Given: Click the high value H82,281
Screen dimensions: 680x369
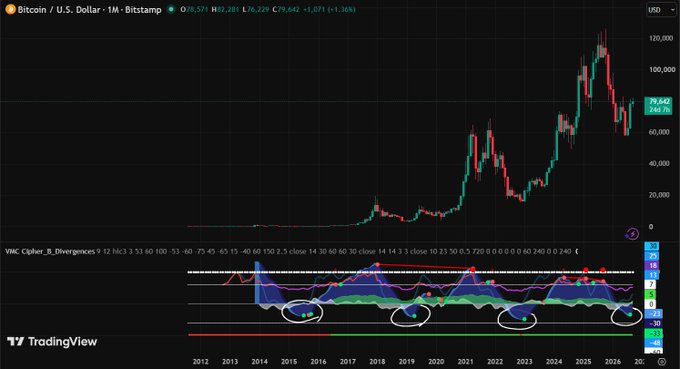Looking at the screenshot, I should click(225, 9).
